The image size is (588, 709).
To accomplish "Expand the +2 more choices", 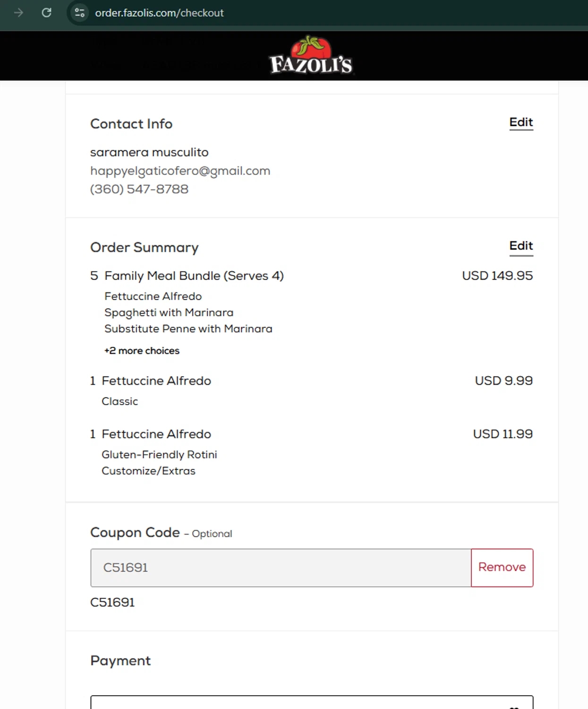I will [x=142, y=351].
